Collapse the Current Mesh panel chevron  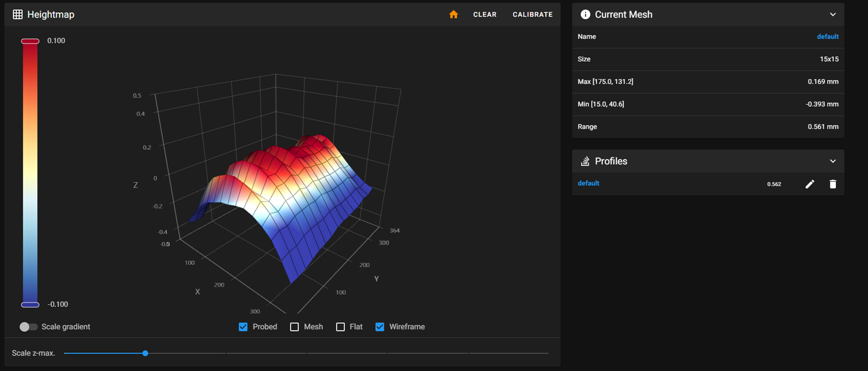point(833,14)
